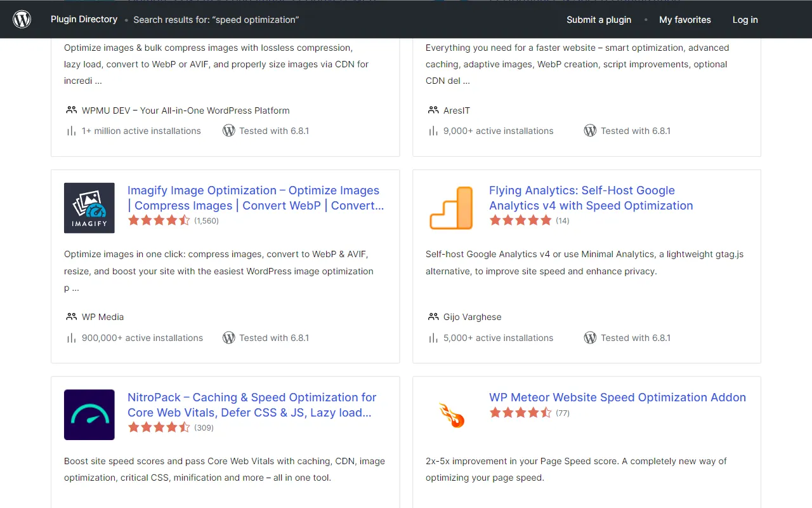This screenshot has width=812, height=508.
Task: Click Imagify description starting 'Optimize images in one click'
Action: click(x=219, y=271)
